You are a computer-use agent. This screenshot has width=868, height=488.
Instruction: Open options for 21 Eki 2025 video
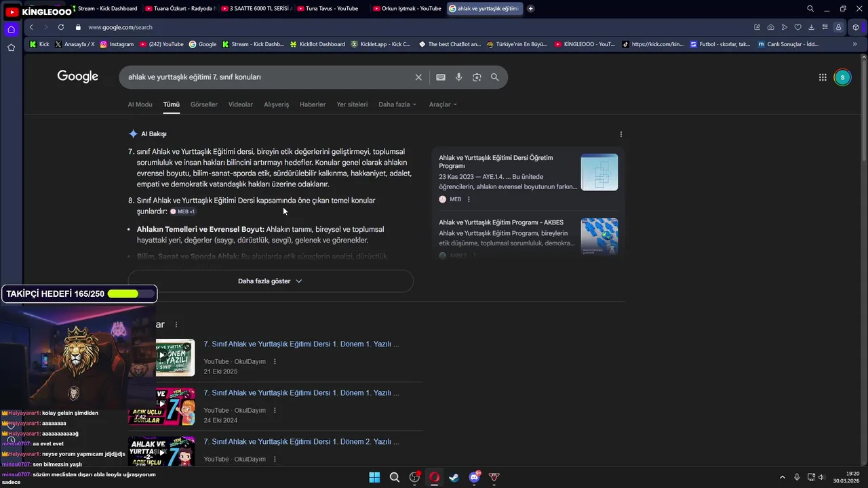(x=275, y=362)
